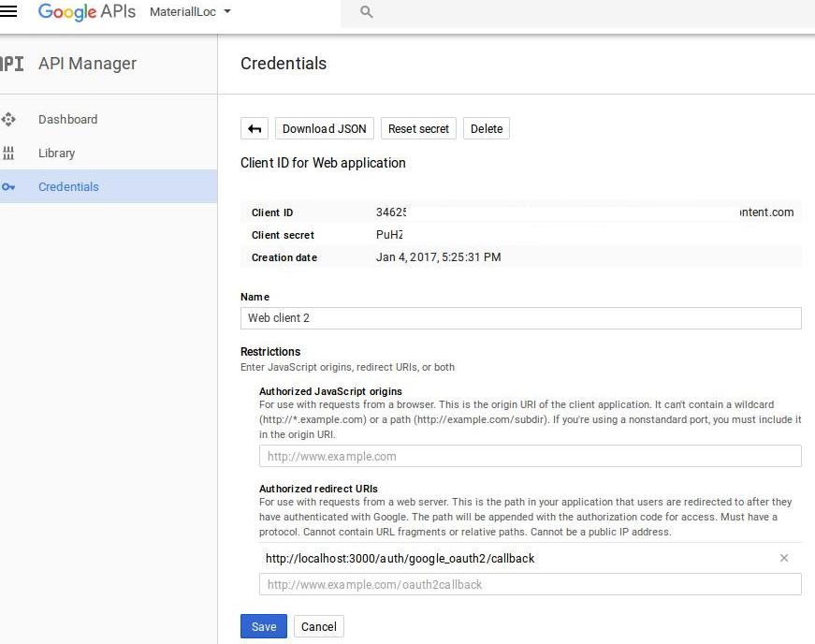Delete this client ID
The height and width of the screenshot is (644, 815).
487,129
